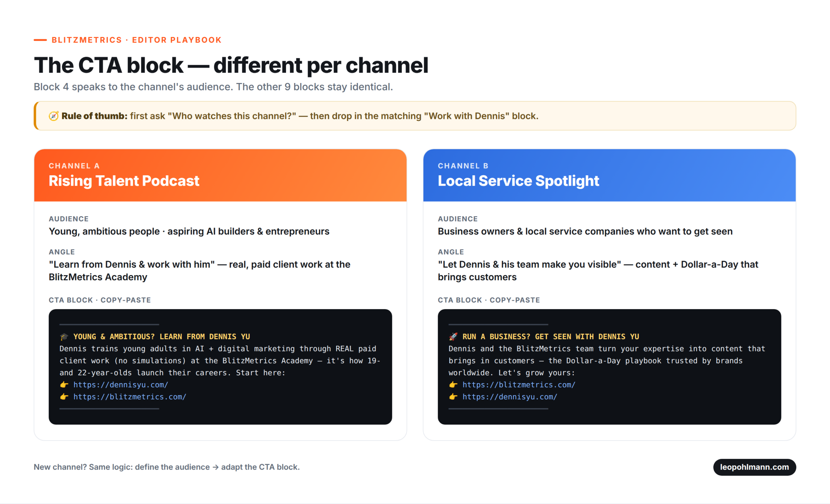
Task: Click the leopohlmann.com badge
Action: [754, 467]
